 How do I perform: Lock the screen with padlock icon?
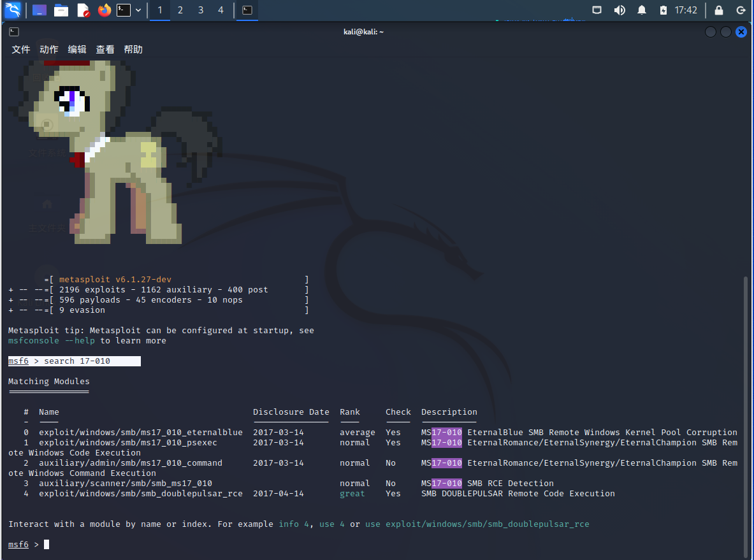(x=719, y=10)
